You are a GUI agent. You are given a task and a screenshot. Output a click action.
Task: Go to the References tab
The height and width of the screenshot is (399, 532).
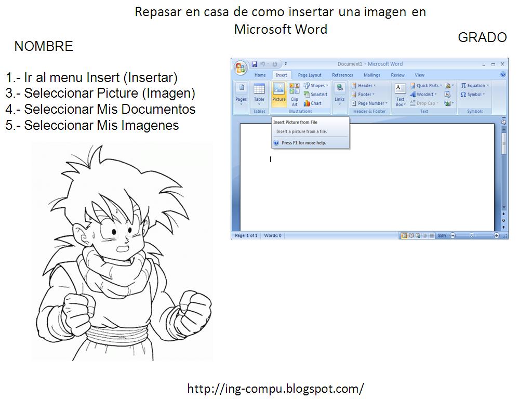(x=342, y=75)
